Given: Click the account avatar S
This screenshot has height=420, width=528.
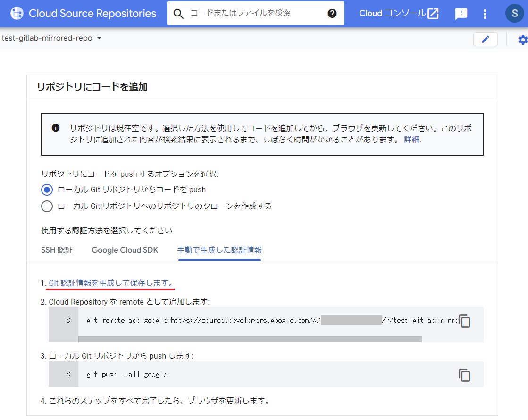Looking at the screenshot, I should click(515, 13).
